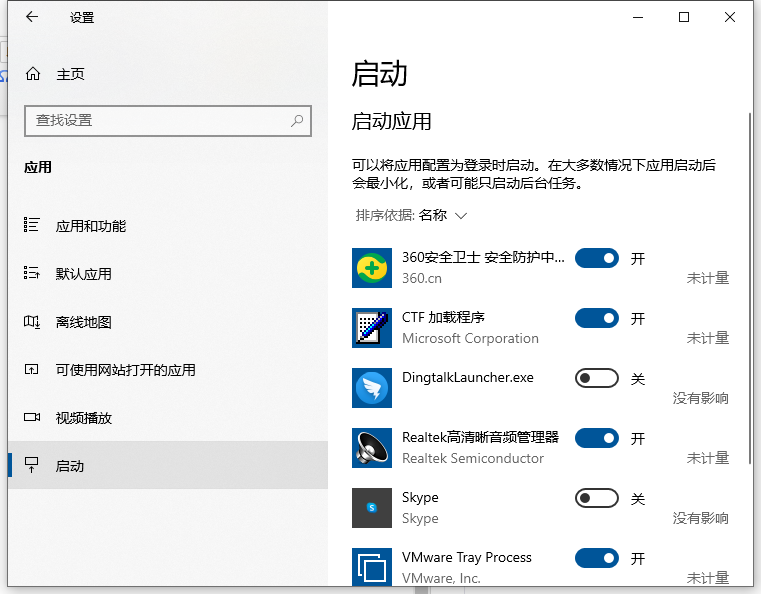This screenshot has height=594, width=761.
Task: Click the magnifier icon in search box
Action: [x=297, y=120]
